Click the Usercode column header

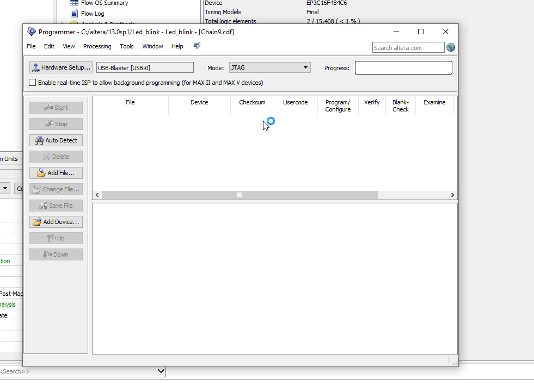coord(295,105)
